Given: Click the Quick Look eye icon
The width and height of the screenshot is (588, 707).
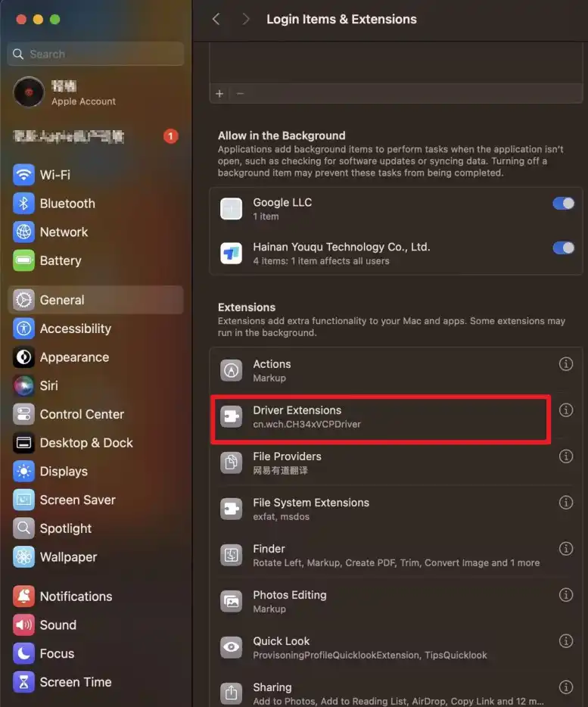Looking at the screenshot, I should pyautogui.click(x=231, y=648).
